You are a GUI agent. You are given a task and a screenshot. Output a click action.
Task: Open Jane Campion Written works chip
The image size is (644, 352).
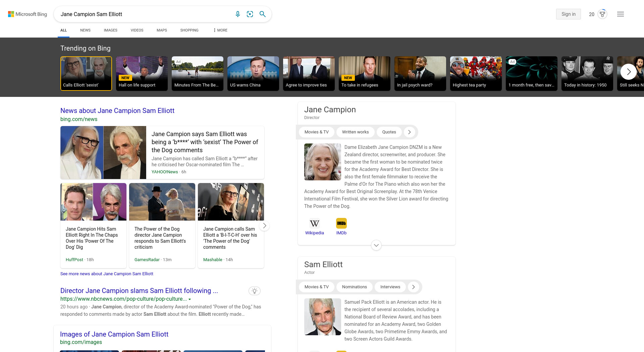click(355, 132)
